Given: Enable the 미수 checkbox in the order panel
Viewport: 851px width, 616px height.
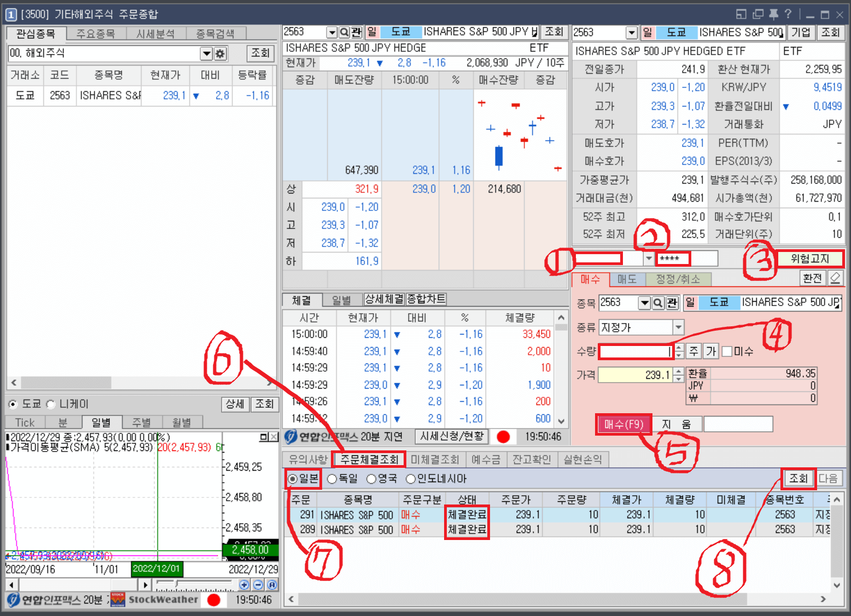Looking at the screenshot, I should 727,351.
